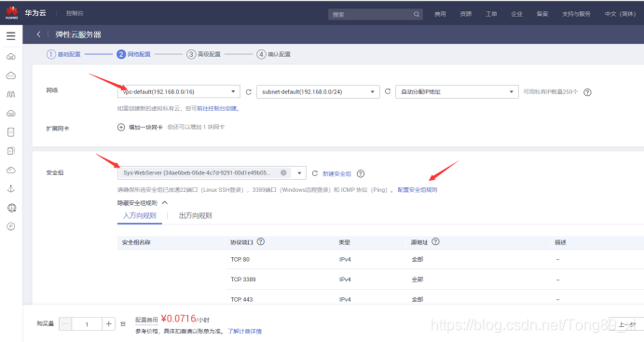Screen dimensions: 644x342
Task: Go to step 3 高级配置
Action: click(203, 54)
